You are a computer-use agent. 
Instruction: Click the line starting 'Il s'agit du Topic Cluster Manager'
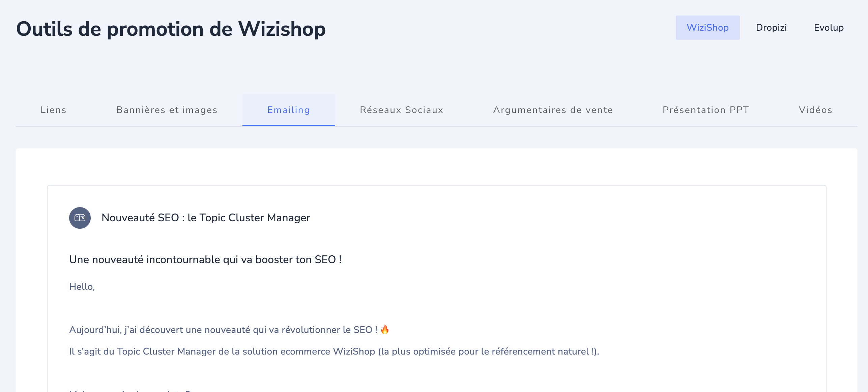point(334,352)
